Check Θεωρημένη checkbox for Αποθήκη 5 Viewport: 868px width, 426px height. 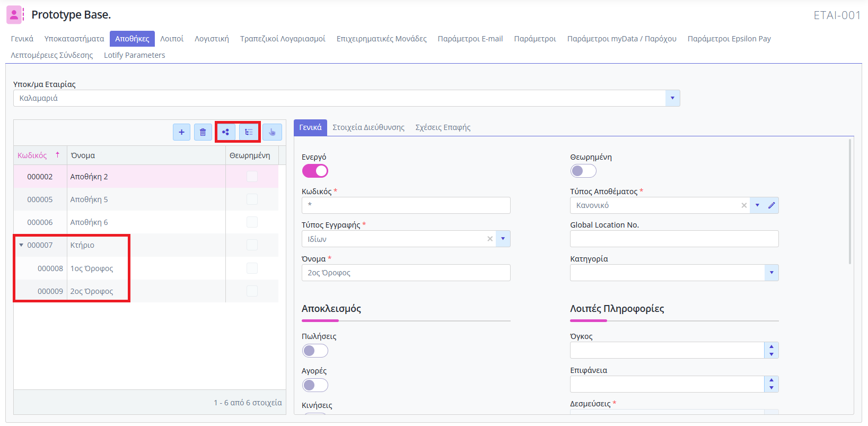(252, 199)
